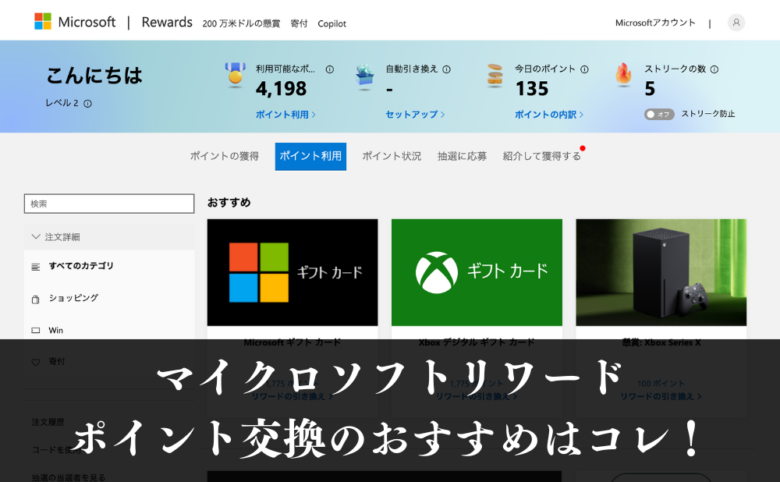Open the 寄付 link in header
The height and width of the screenshot is (482, 780).
coord(299,23)
